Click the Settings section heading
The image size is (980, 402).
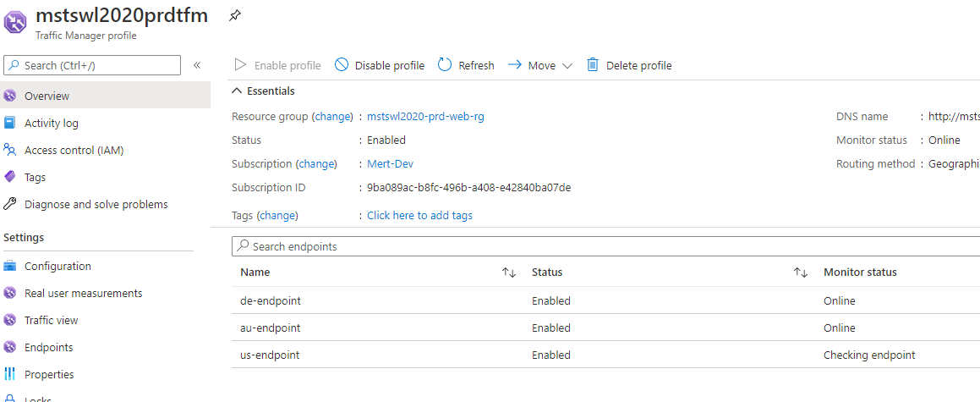24,238
